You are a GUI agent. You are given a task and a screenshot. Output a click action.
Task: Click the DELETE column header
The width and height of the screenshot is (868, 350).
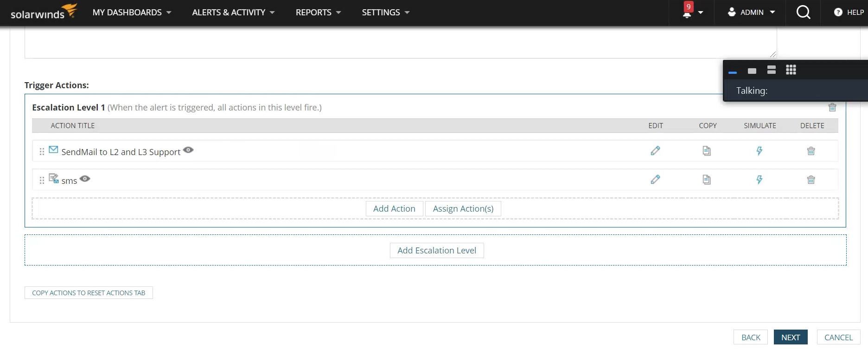(x=812, y=126)
